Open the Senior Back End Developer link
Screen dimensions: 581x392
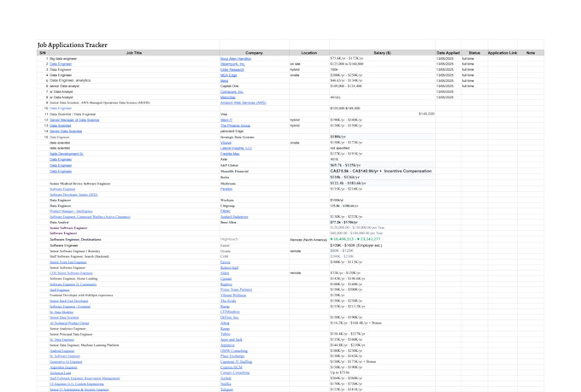(x=69, y=301)
